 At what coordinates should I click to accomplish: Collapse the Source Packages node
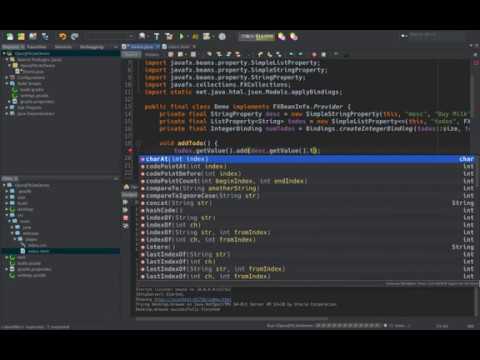coord(7,59)
